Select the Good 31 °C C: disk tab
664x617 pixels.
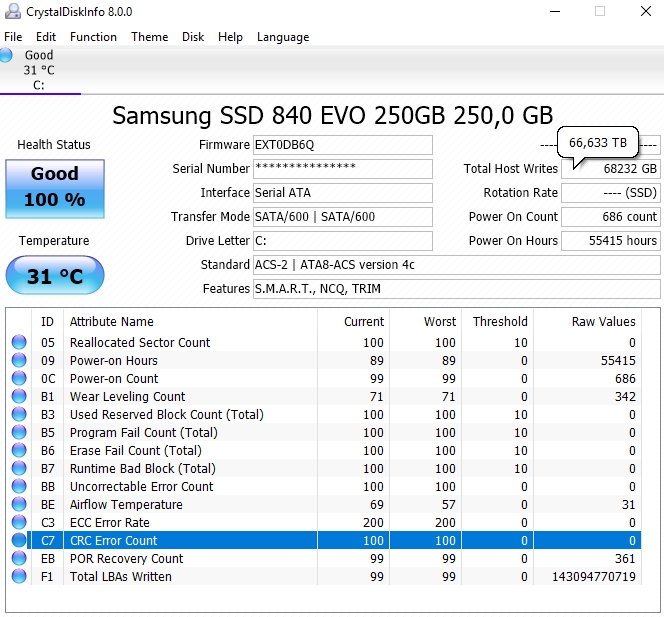tap(39, 70)
